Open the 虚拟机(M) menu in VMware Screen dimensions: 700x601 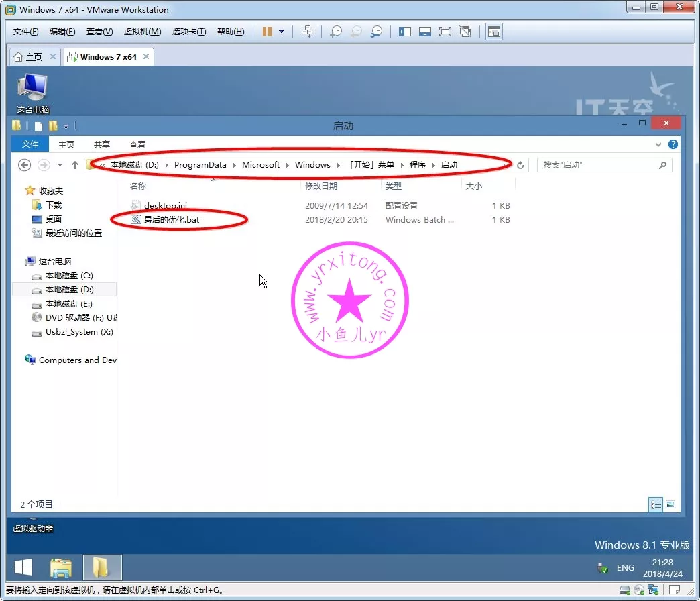pos(142,32)
